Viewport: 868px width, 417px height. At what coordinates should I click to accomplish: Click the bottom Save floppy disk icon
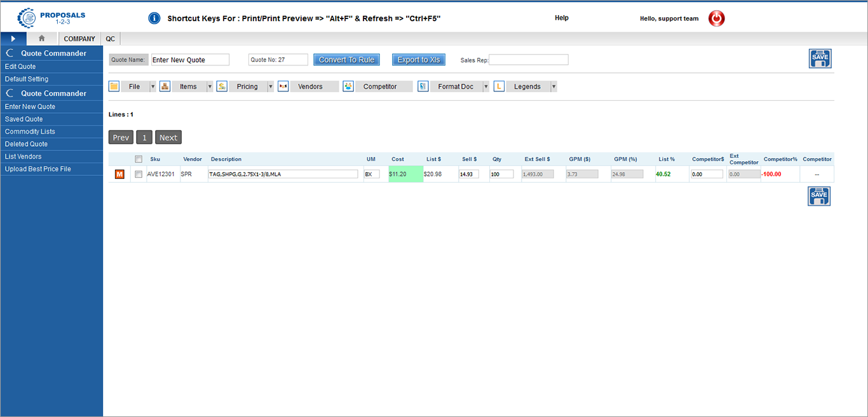819,196
